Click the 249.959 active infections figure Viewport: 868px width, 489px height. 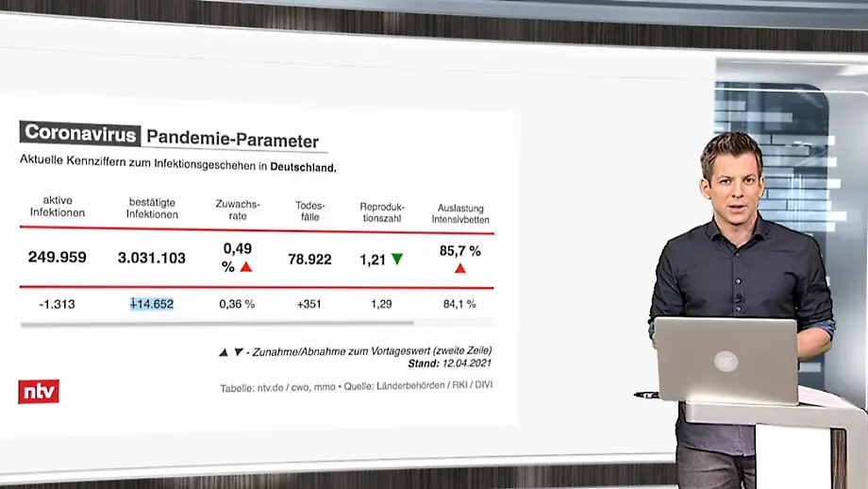tap(57, 257)
